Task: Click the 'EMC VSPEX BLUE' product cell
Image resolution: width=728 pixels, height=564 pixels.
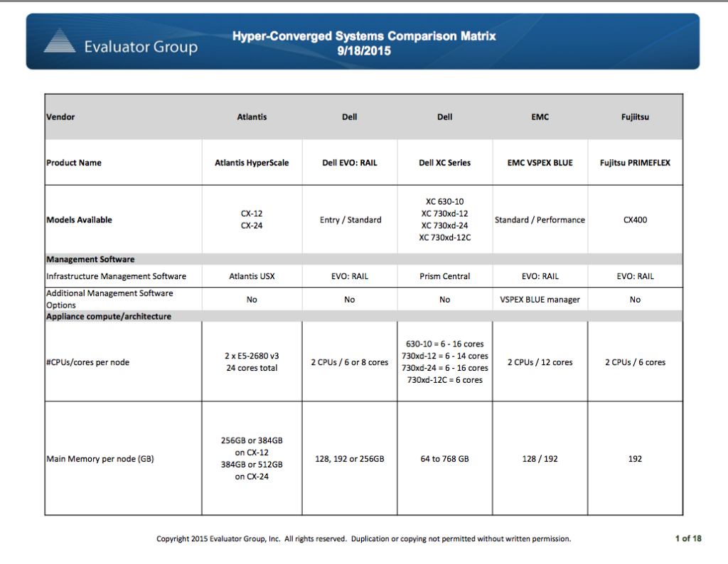Action: (540, 163)
